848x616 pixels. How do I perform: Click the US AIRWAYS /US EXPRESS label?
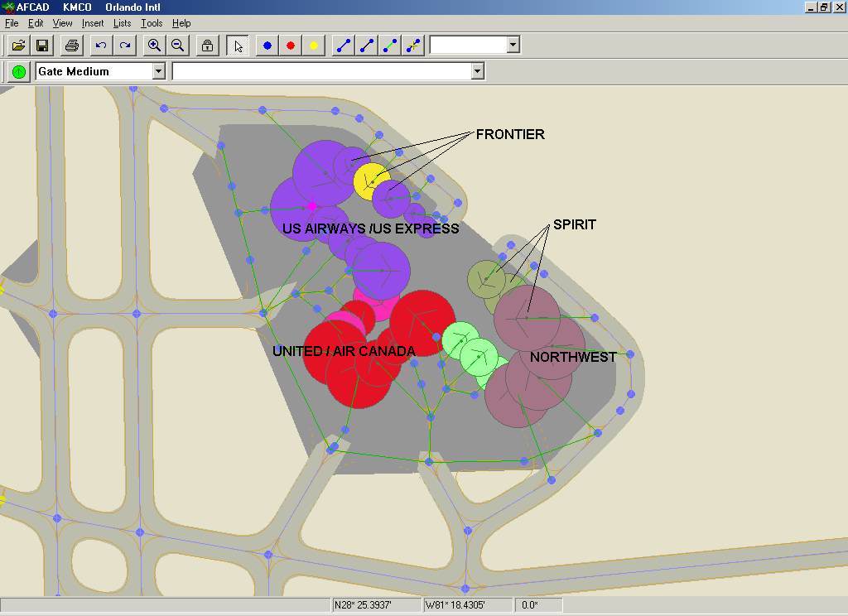coord(370,229)
